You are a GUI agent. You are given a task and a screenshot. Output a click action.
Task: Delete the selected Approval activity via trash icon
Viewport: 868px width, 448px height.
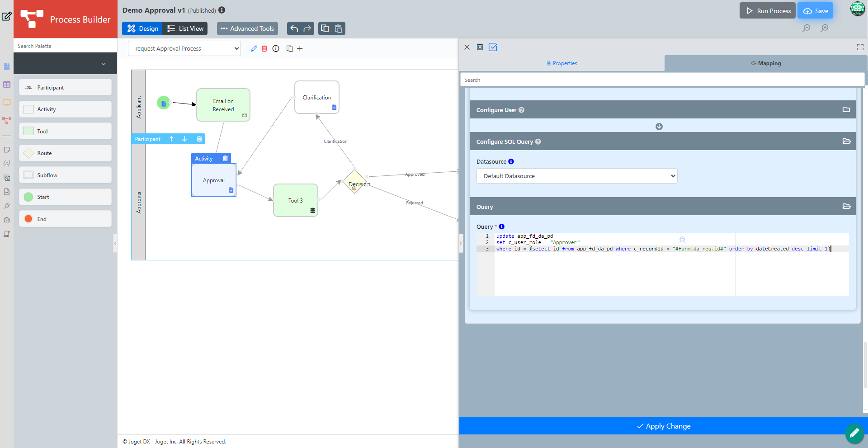[225, 158]
